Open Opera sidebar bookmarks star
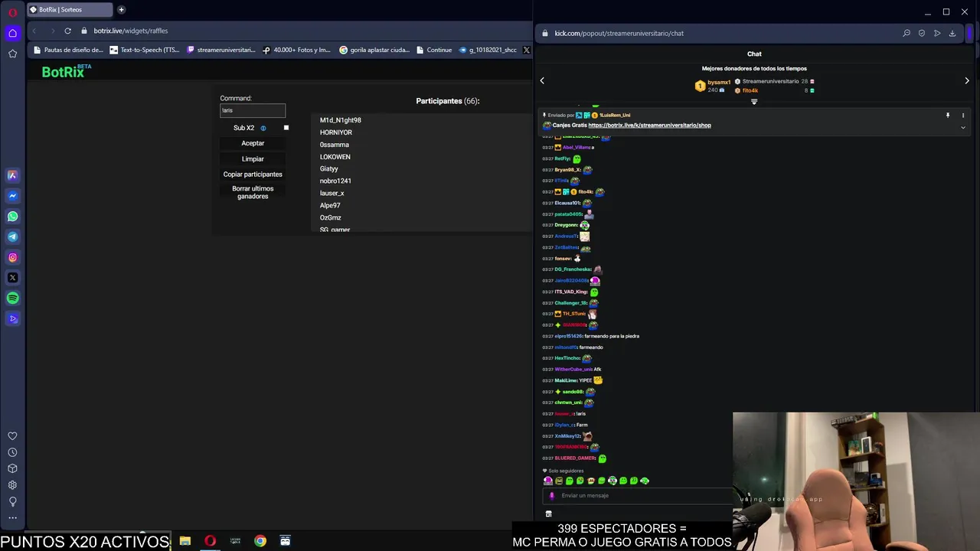 [x=12, y=54]
